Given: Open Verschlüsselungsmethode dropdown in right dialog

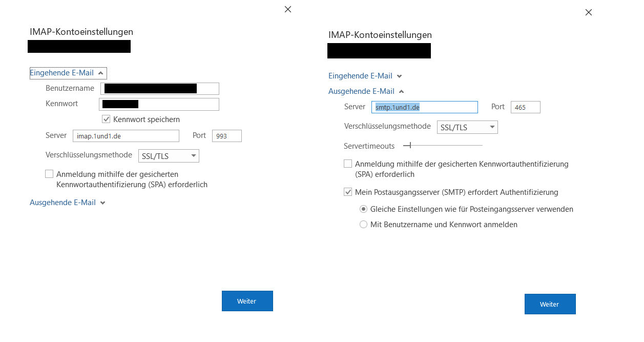Looking at the screenshot, I should [x=467, y=127].
